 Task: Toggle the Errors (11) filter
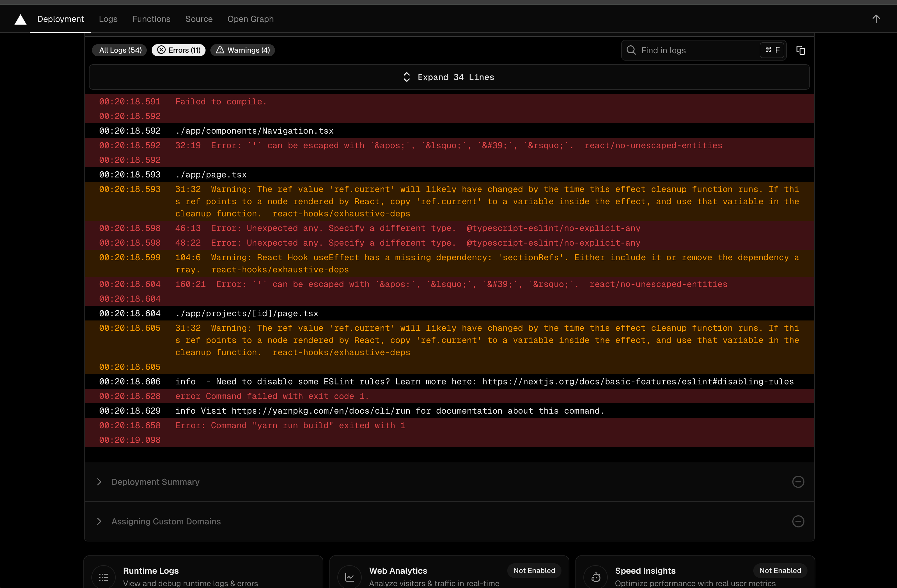coord(179,50)
